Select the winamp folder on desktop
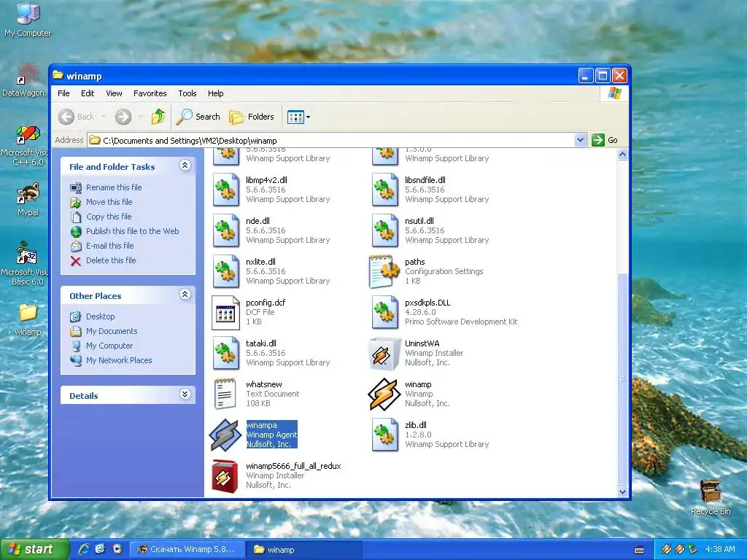The image size is (747, 560). [28, 319]
